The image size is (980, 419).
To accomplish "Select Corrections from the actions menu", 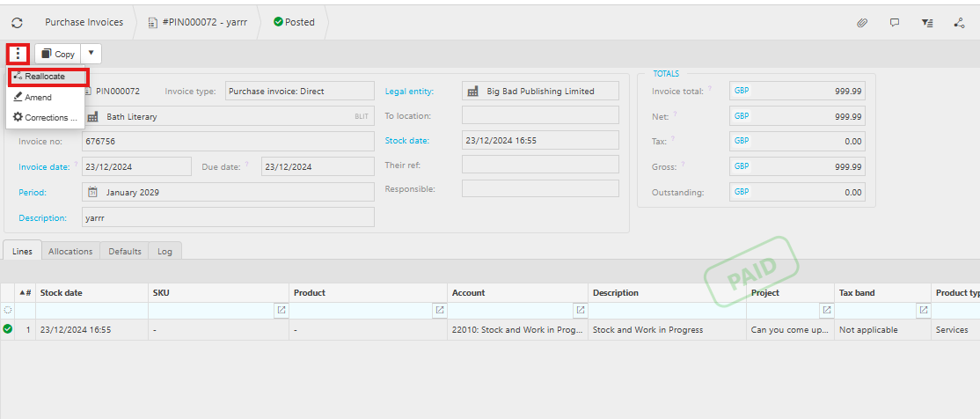I will click(46, 117).
